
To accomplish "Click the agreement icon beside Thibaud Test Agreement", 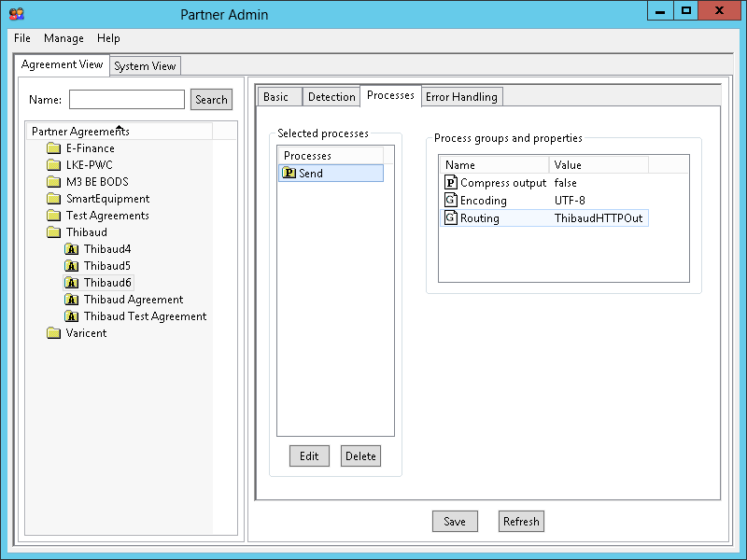I will pos(72,316).
